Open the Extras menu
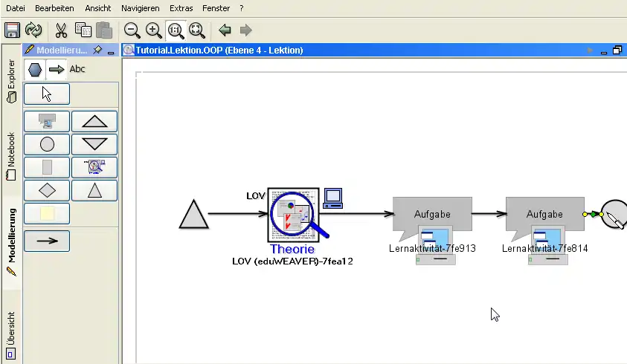Screen dimensions: 627x364 [x=181, y=7]
